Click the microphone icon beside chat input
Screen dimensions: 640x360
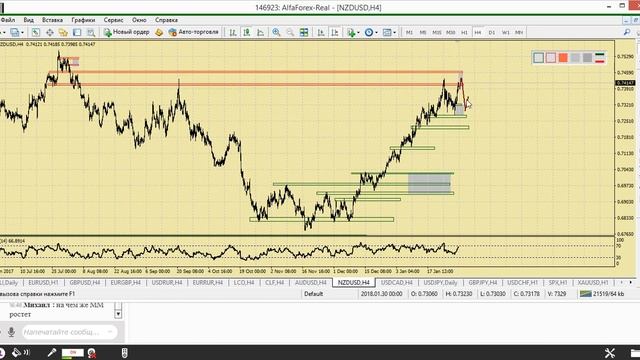click(11, 332)
